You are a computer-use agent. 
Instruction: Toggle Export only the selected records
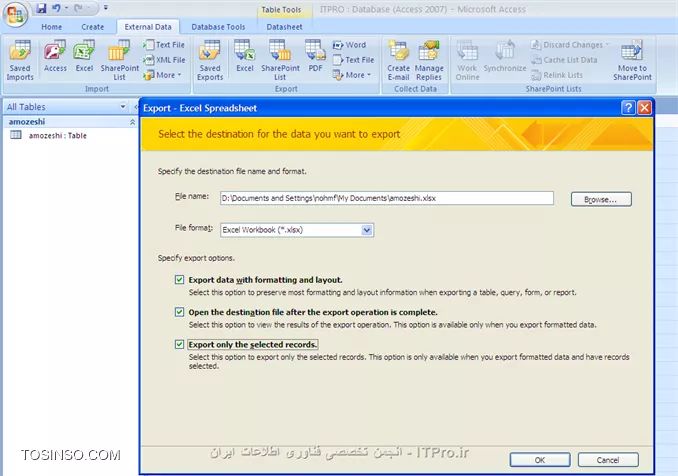pyautogui.click(x=179, y=344)
